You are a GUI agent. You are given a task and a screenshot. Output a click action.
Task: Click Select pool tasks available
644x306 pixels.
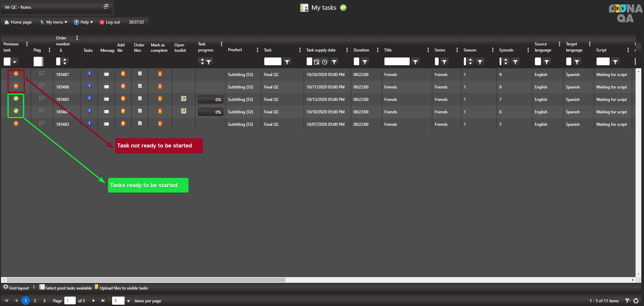click(x=66, y=288)
